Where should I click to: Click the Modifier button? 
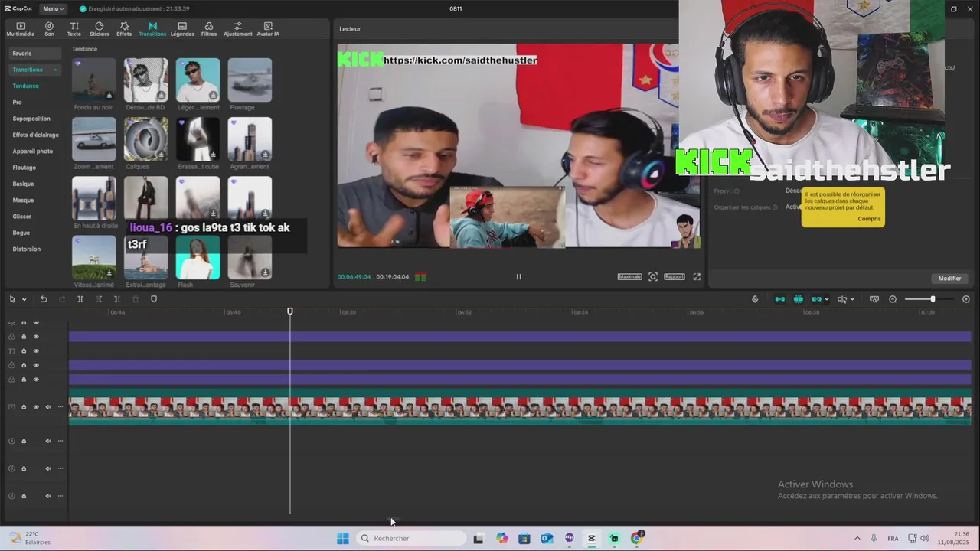(x=949, y=279)
